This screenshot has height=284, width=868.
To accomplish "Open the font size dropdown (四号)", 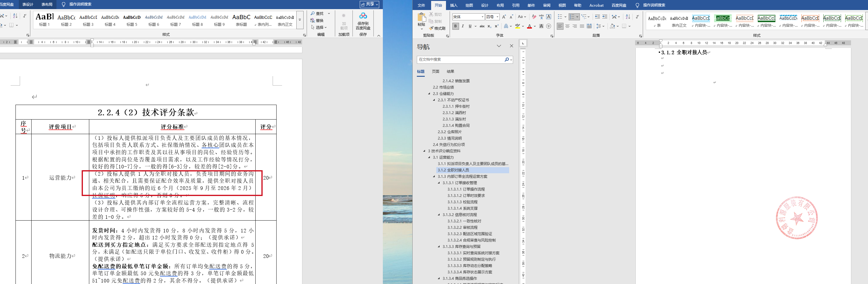I will 497,17.
